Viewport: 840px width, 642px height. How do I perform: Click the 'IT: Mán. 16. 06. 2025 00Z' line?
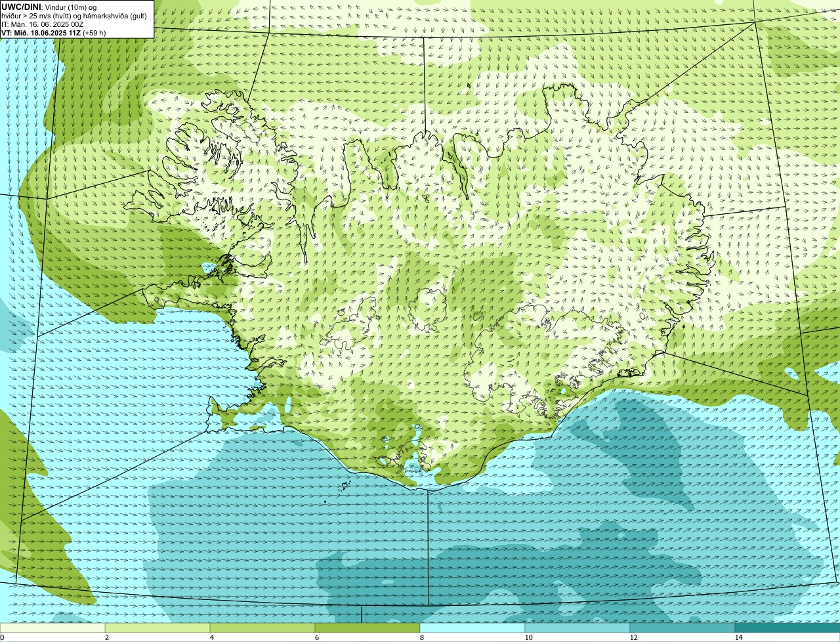pos(43,24)
